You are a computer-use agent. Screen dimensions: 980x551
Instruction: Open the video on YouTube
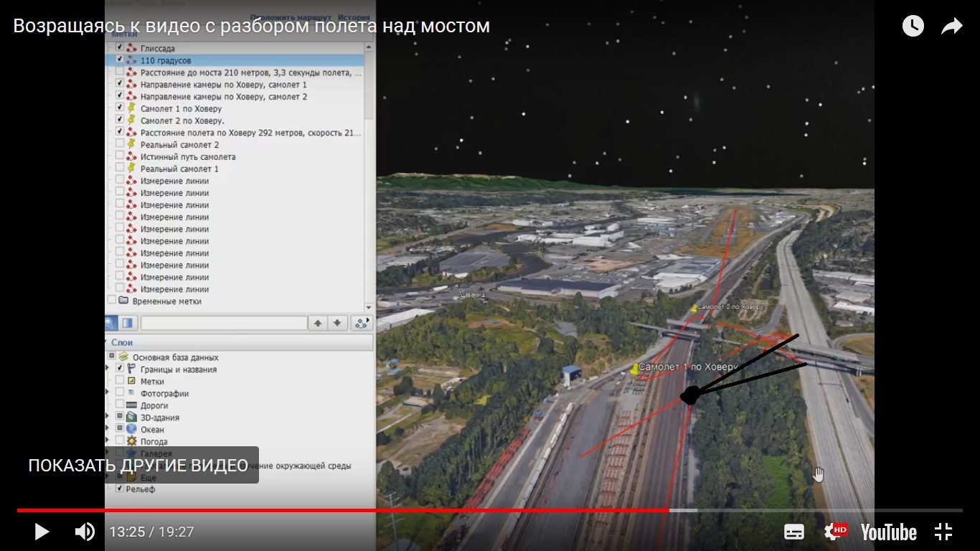(889, 532)
